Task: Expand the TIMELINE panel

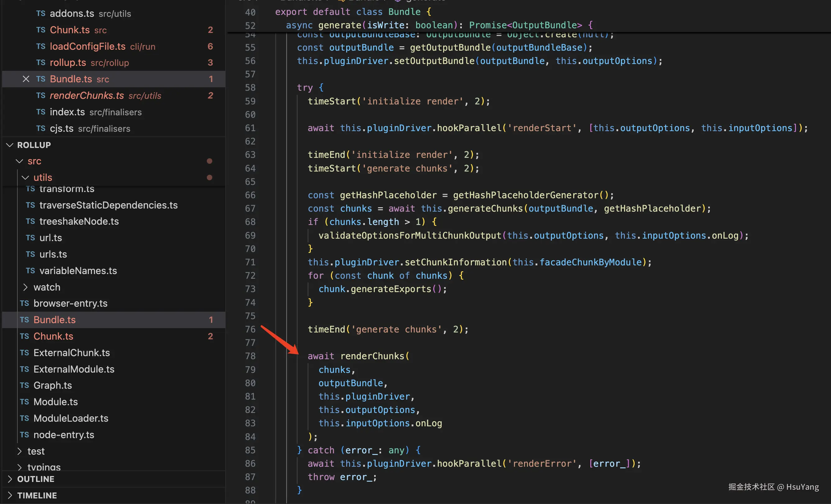Action: pos(10,495)
